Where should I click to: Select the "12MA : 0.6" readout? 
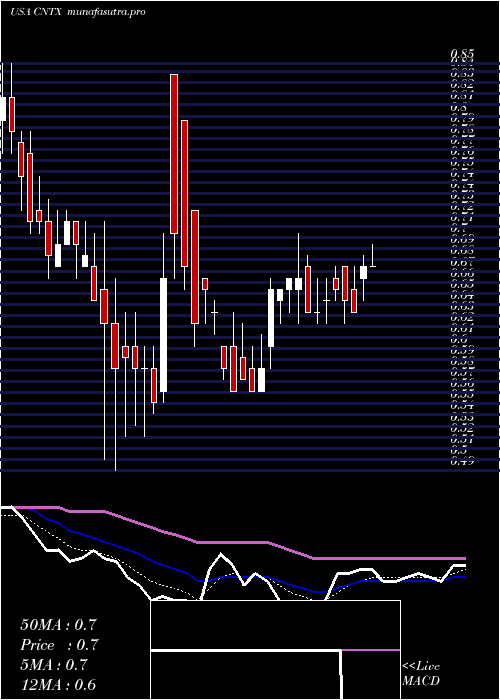tap(58, 685)
